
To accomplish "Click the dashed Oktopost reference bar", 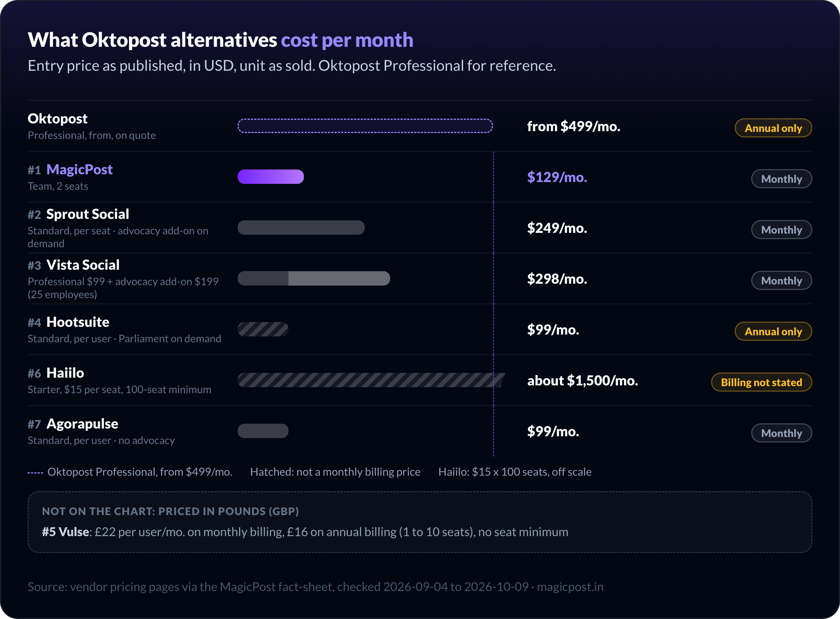I will [x=365, y=126].
